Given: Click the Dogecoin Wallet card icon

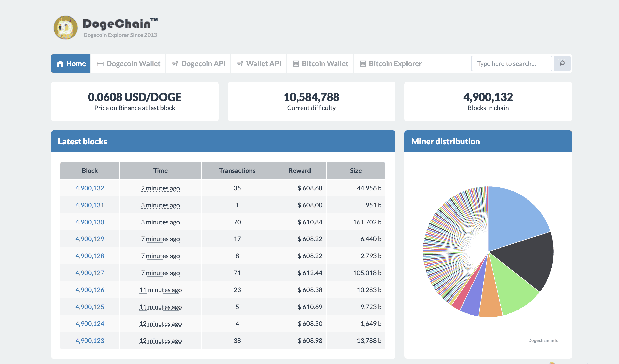Looking at the screenshot, I should click(100, 64).
